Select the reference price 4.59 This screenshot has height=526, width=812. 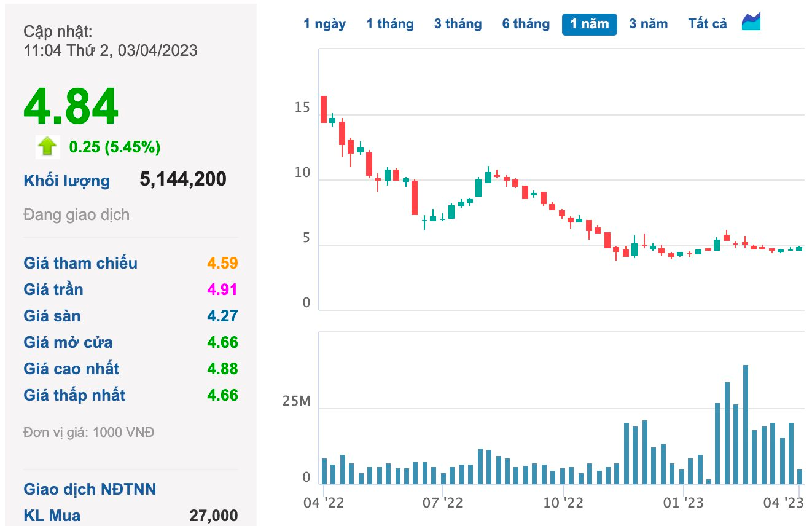(x=222, y=263)
